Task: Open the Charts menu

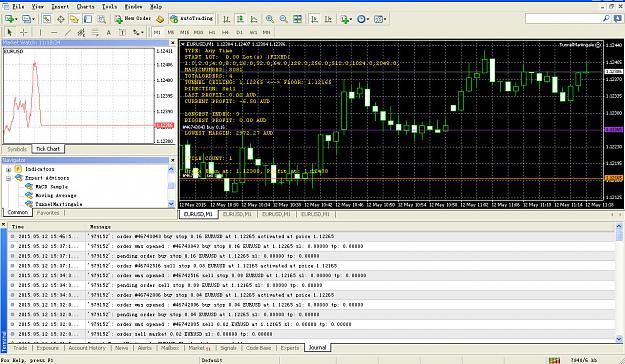Action: (85, 6)
